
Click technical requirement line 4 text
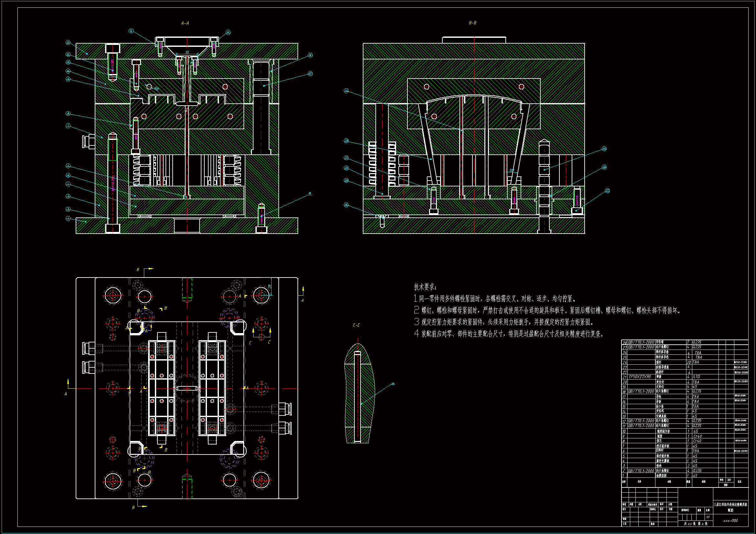509,334
